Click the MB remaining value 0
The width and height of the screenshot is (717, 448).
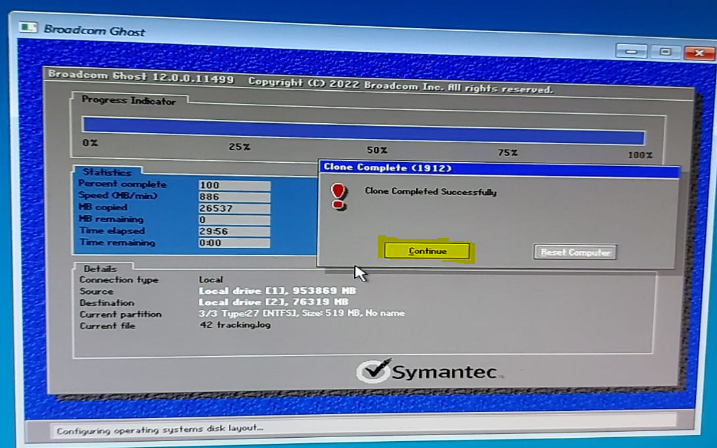tap(234, 219)
